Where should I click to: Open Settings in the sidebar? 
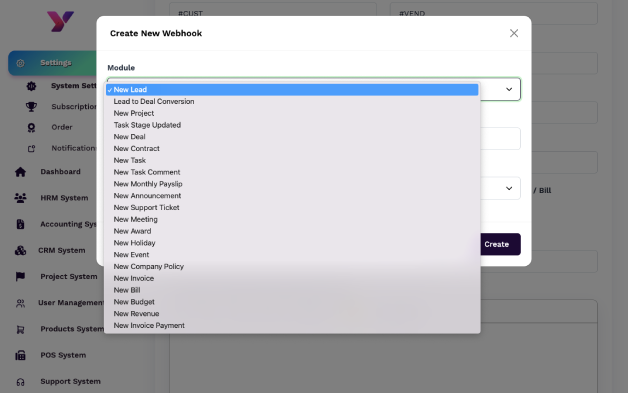coord(56,63)
